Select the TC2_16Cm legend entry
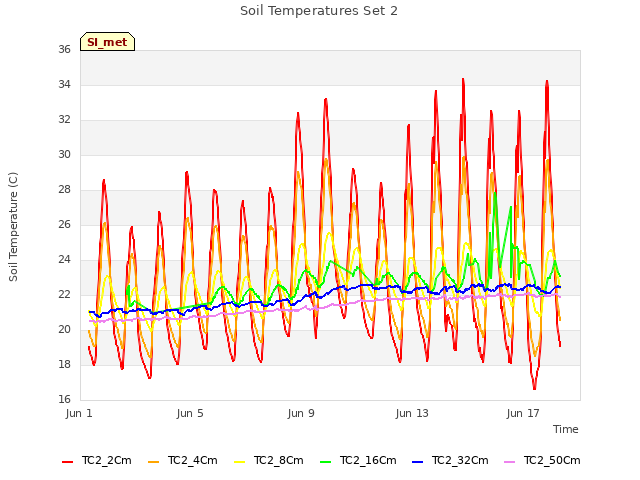 tap(358, 460)
